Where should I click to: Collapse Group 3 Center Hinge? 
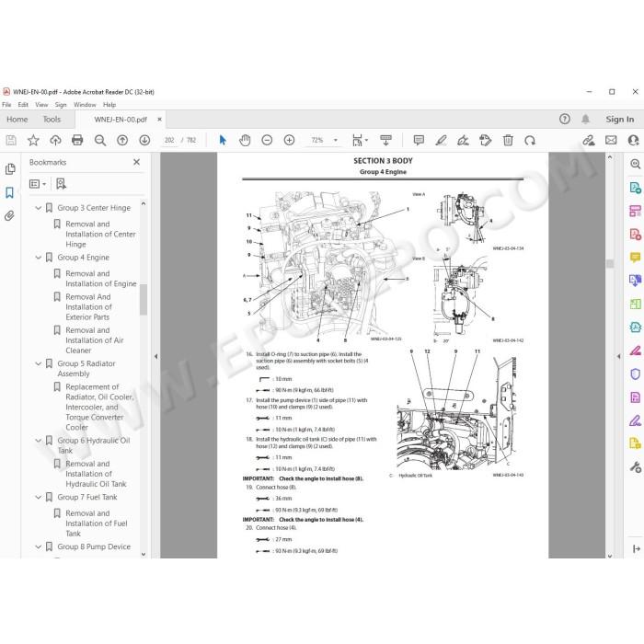click(39, 208)
